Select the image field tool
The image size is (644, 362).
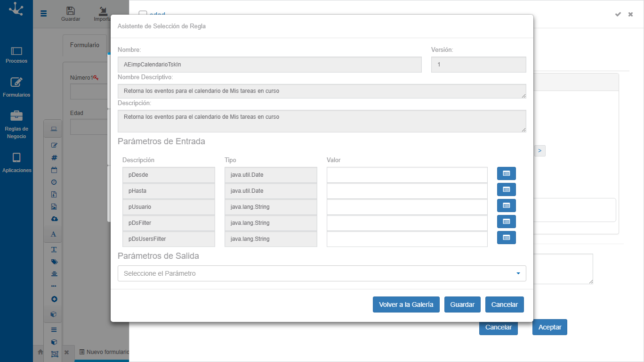tap(54, 206)
